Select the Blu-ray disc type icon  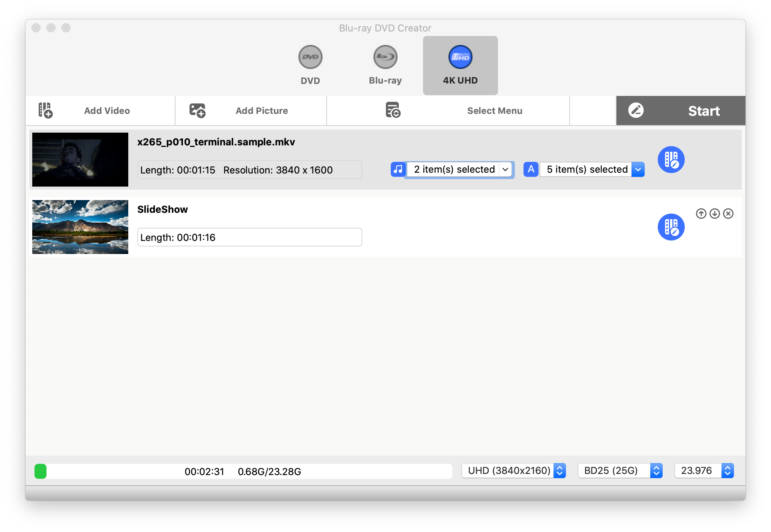point(385,57)
